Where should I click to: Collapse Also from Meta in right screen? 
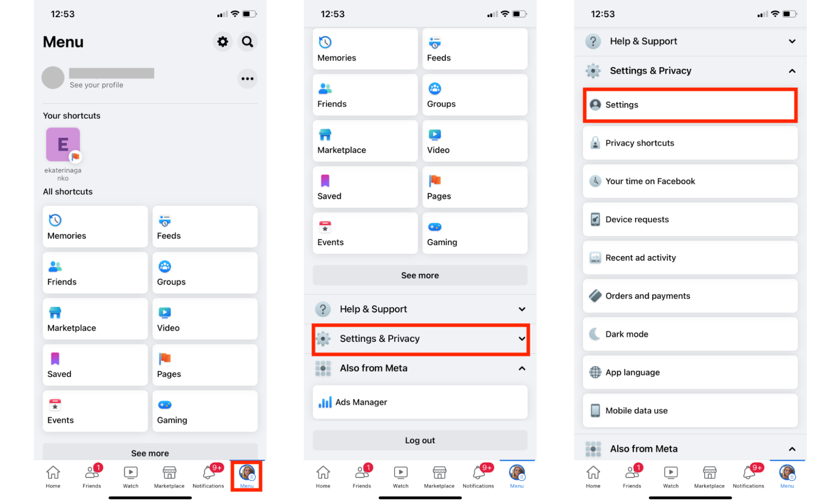[690, 449]
